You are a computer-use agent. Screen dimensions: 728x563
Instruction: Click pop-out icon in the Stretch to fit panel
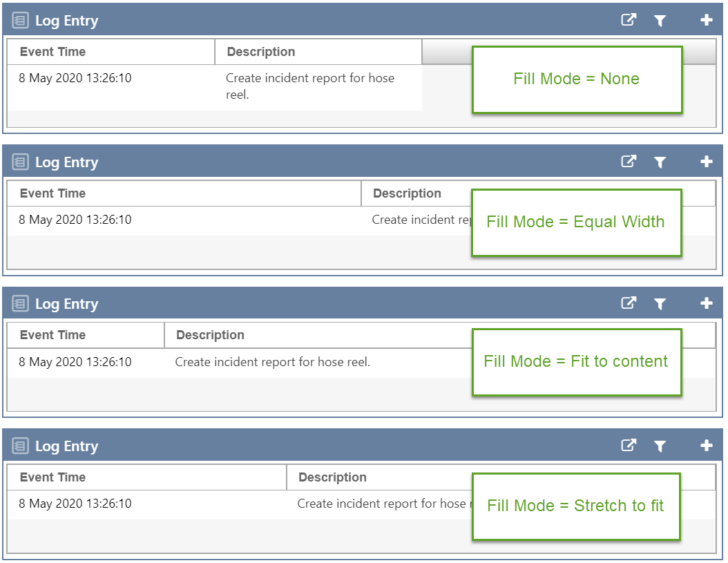pyautogui.click(x=628, y=446)
